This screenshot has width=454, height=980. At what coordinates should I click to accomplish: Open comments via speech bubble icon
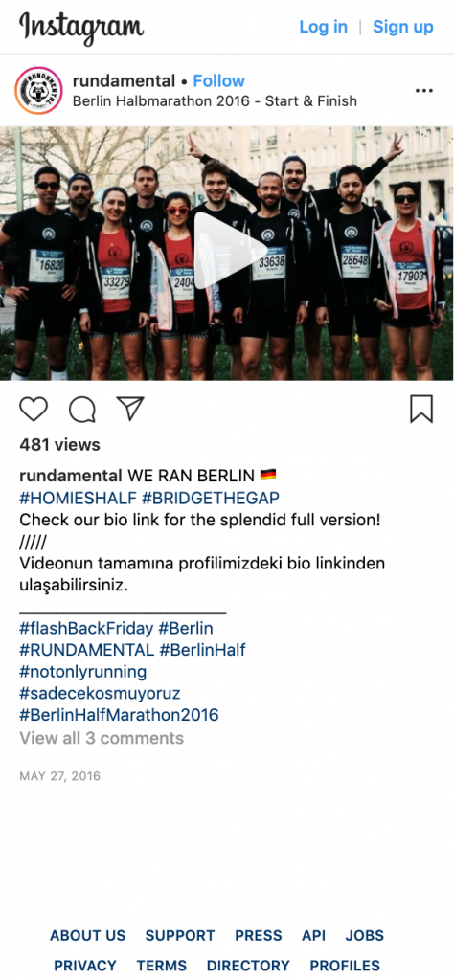82,410
